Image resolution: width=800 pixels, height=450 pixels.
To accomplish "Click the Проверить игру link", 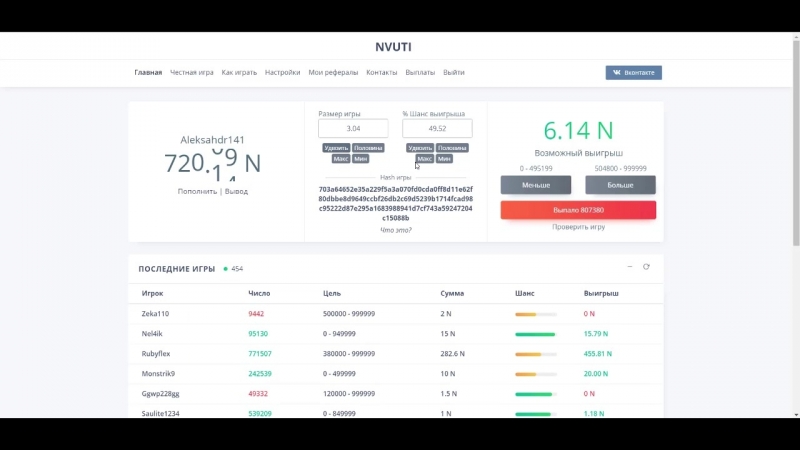I will coord(578,227).
